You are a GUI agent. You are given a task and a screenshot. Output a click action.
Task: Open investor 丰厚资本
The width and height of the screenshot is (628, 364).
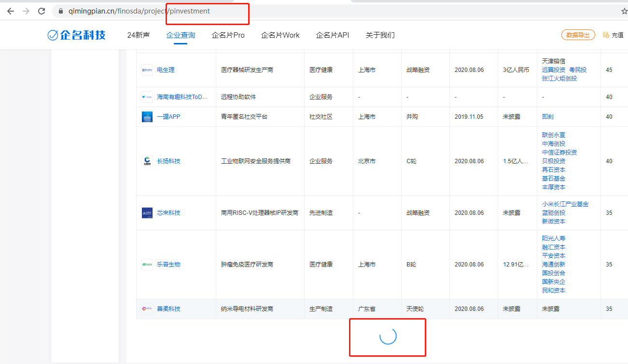554,187
